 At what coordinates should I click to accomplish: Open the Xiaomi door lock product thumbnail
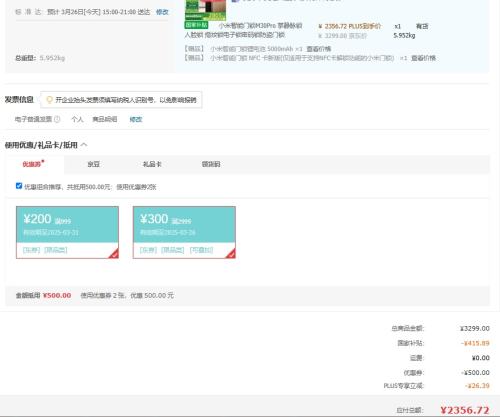[x=205, y=10]
